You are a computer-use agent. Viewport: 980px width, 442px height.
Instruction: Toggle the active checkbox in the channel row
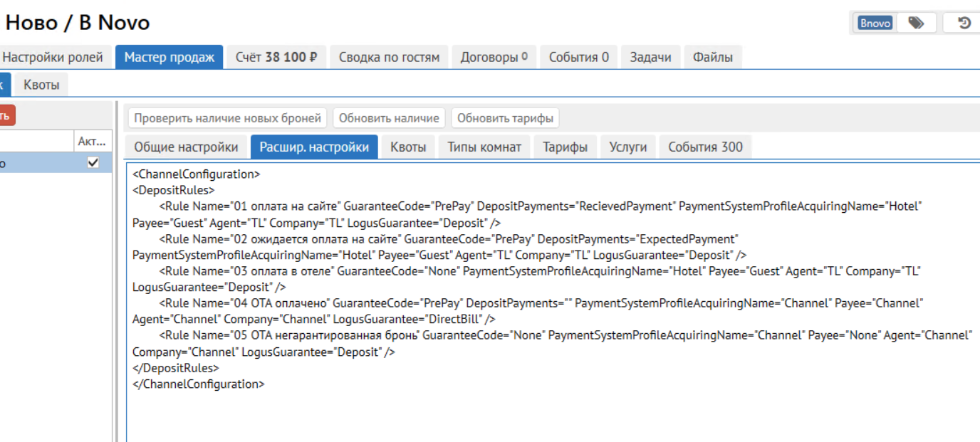pyautogui.click(x=93, y=163)
